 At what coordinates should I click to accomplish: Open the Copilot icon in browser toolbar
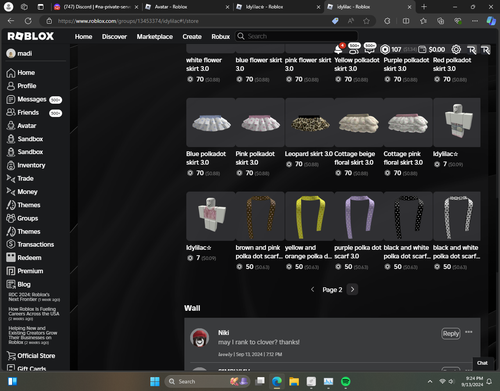[491, 21]
